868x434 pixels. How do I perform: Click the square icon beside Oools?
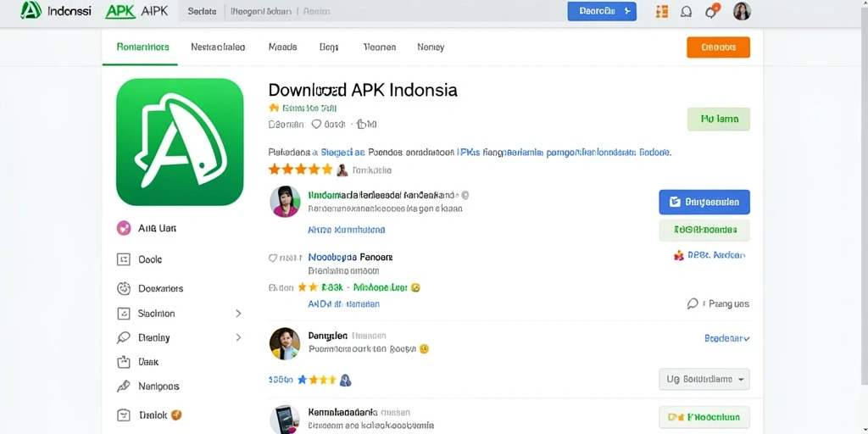click(x=124, y=259)
